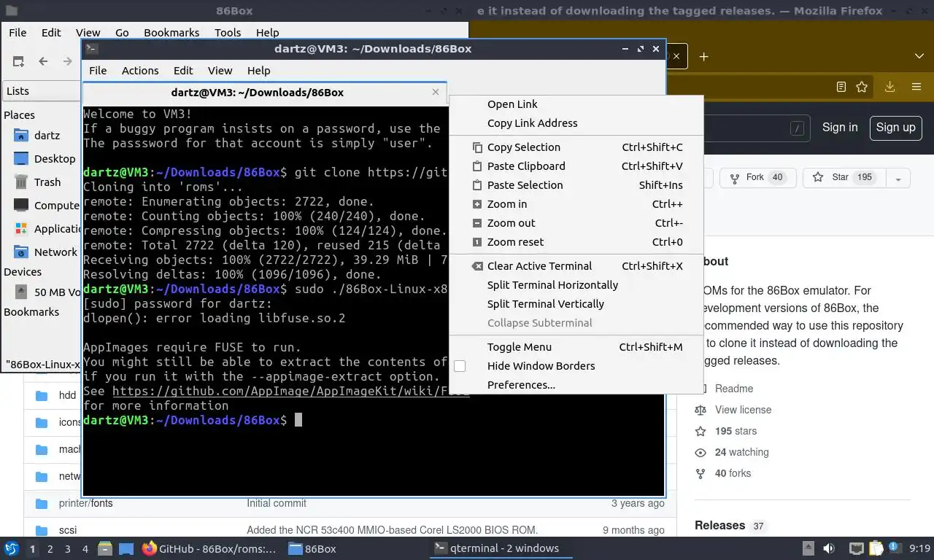Click Zoom out entry in context menu
The width and height of the screenshot is (934, 560).
(x=576, y=223)
